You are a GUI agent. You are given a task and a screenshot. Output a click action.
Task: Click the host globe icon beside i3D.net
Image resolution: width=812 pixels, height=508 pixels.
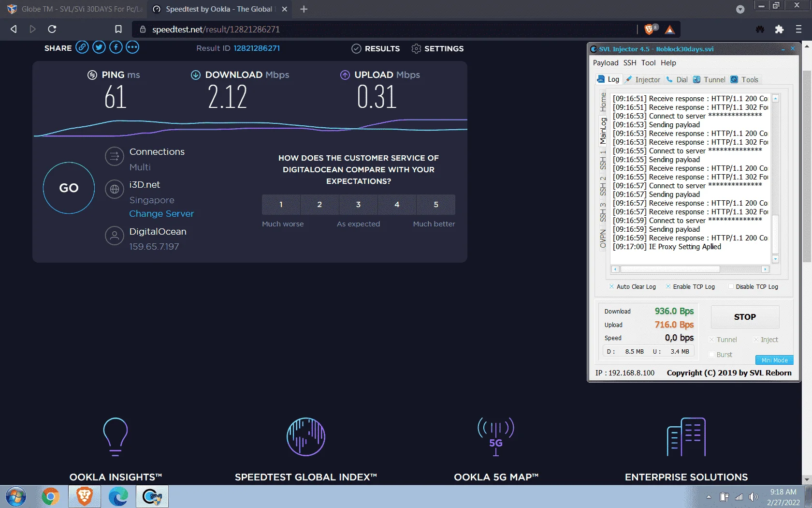click(x=115, y=189)
